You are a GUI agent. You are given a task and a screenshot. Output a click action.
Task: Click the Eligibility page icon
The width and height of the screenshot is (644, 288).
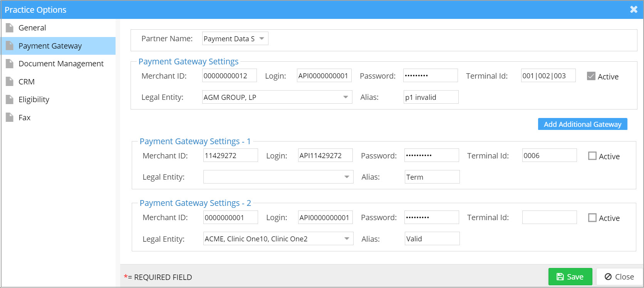(x=10, y=99)
